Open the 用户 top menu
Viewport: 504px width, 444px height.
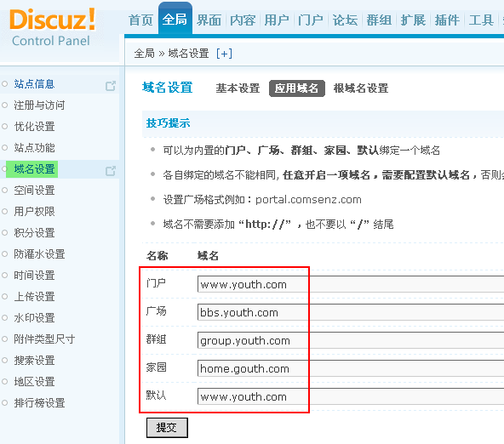pyautogui.click(x=277, y=20)
